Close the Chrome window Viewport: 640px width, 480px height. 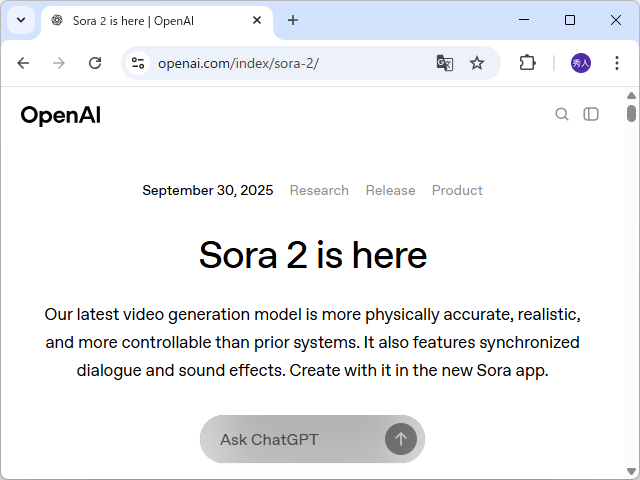point(616,20)
